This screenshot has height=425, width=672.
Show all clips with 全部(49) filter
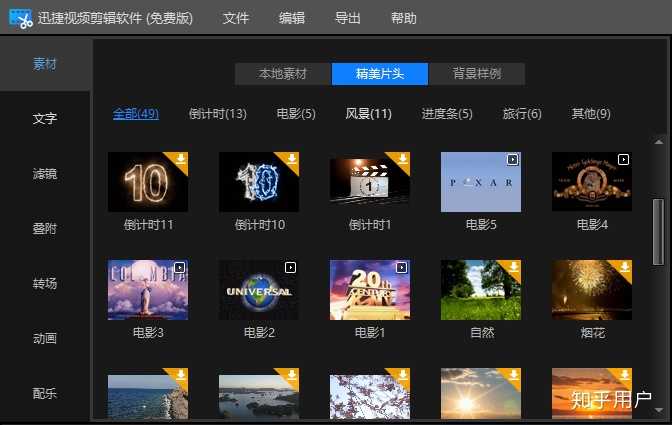(136, 114)
